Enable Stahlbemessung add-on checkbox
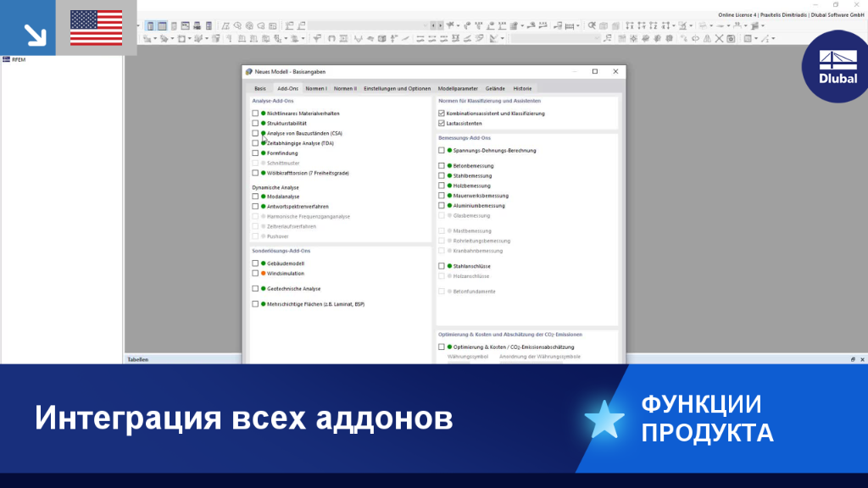The height and width of the screenshot is (488, 868). pyautogui.click(x=441, y=176)
